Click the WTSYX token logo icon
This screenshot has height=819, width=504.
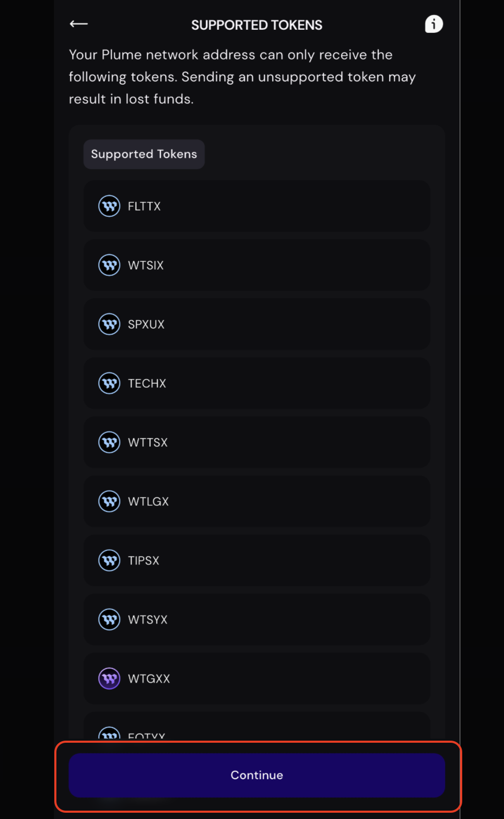click(109, 619)
